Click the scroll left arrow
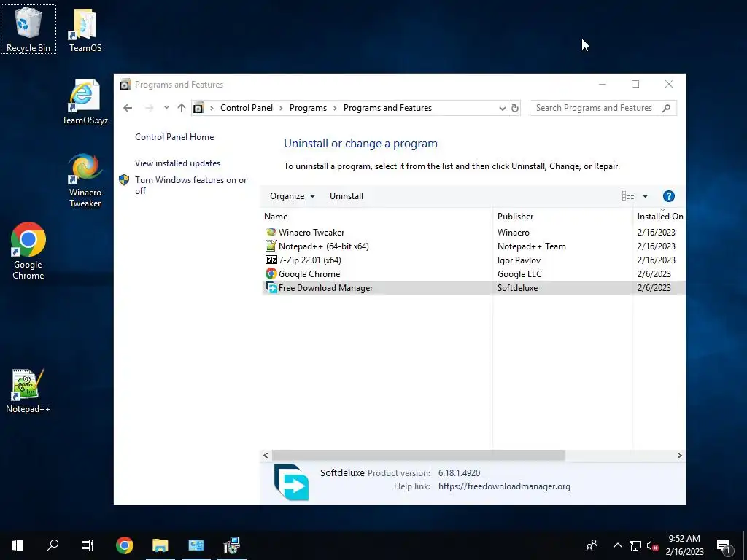747x560 pixels. (266, 456)
